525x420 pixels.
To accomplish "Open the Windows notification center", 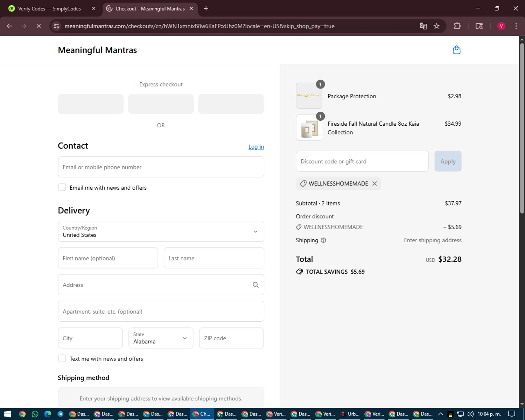I will pos(512,414).
